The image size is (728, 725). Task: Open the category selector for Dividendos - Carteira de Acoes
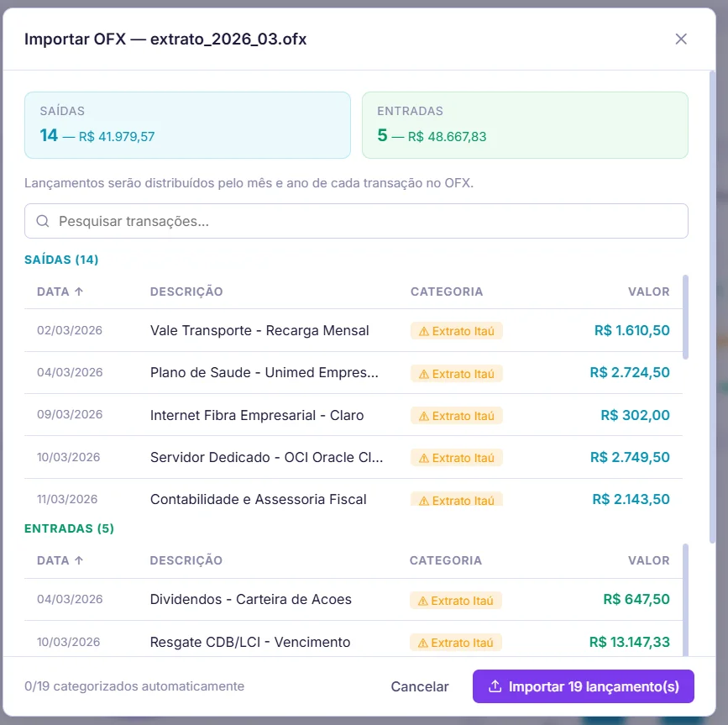tap(456, 600)
